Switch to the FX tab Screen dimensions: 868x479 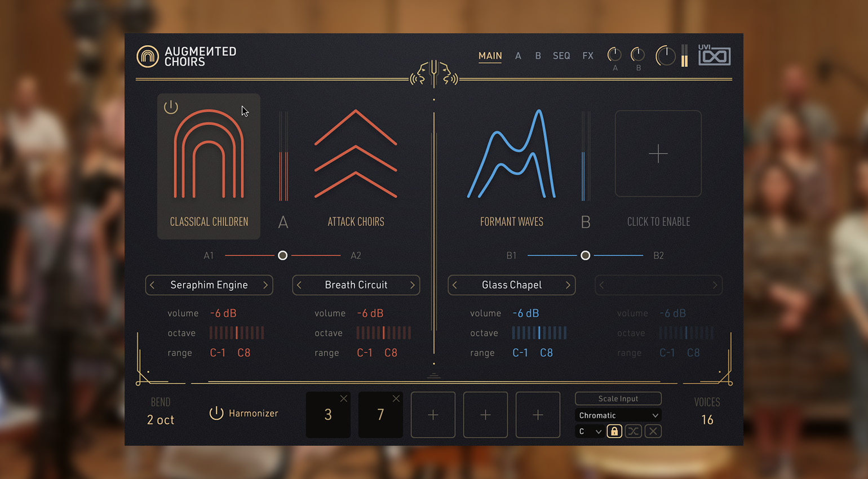coord(588,56)
